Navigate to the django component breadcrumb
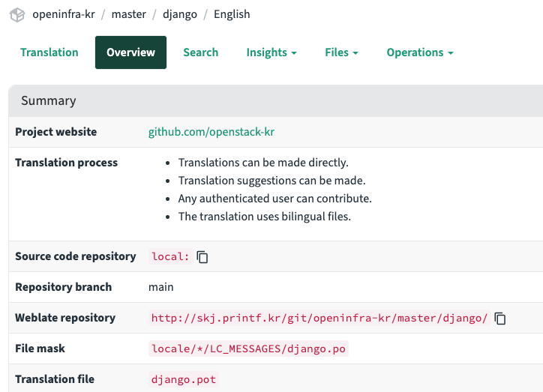 point(179,14)
